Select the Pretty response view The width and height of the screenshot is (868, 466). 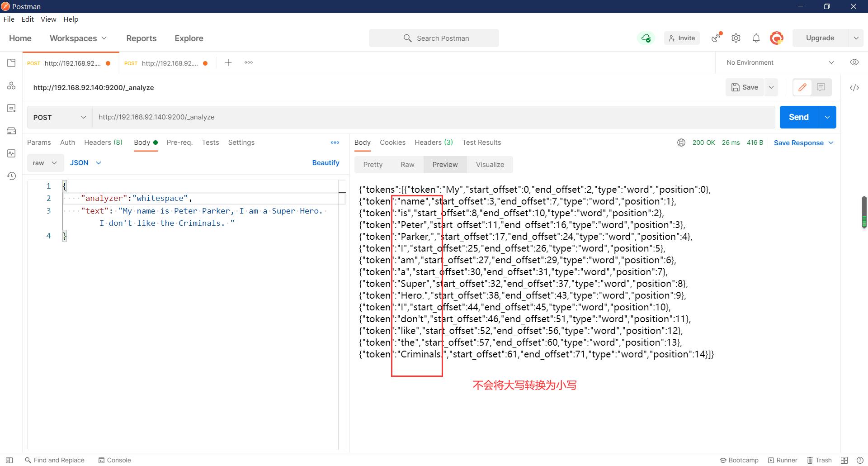[x=373, y=165]
